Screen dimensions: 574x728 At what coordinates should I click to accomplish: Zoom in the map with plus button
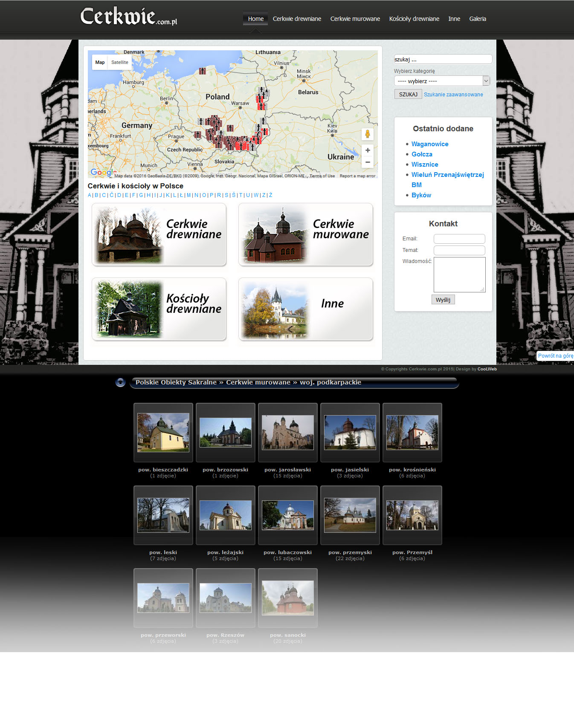(x=368, y=150)
